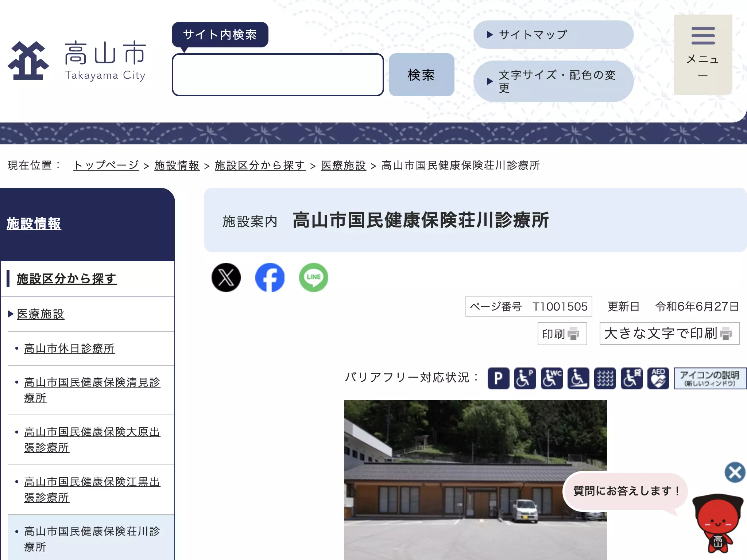Click the clinic building photo
The image size is (747, 560).
[x=475, y=480]
